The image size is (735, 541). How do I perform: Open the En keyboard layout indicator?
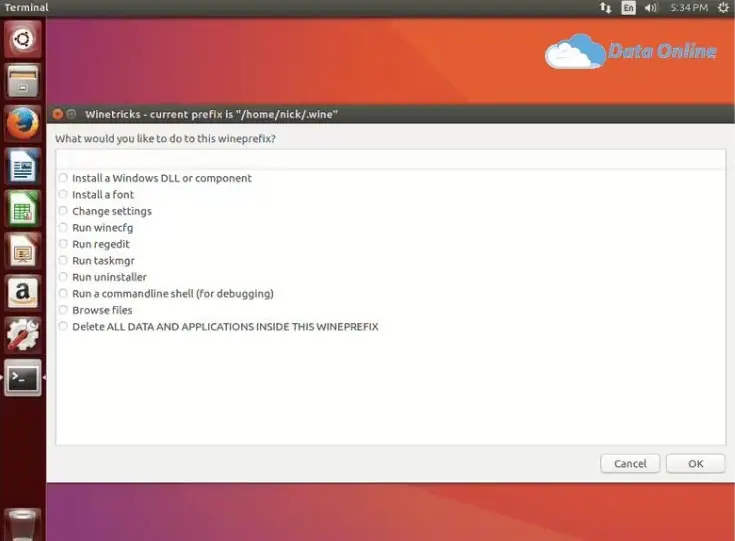point(628,8)
